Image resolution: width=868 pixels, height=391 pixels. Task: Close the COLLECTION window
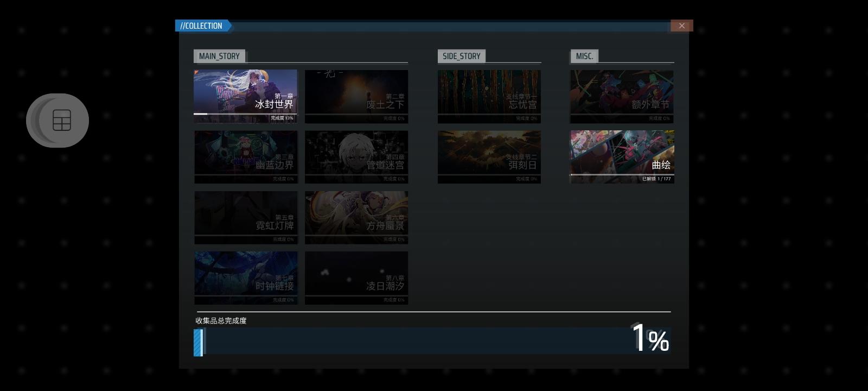click(681, 26)
